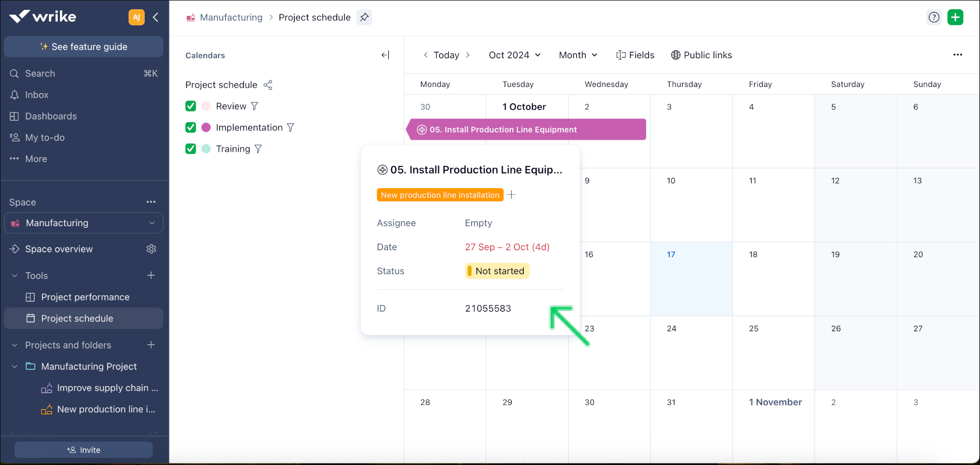Pin the Project schedule view
This screenshot has width=980, height=465.
coord(364,17)
